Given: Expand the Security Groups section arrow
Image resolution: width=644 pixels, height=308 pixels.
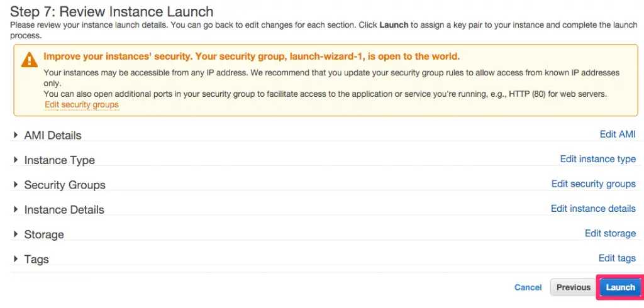Looking at the screenshot, I should [16, 184].
